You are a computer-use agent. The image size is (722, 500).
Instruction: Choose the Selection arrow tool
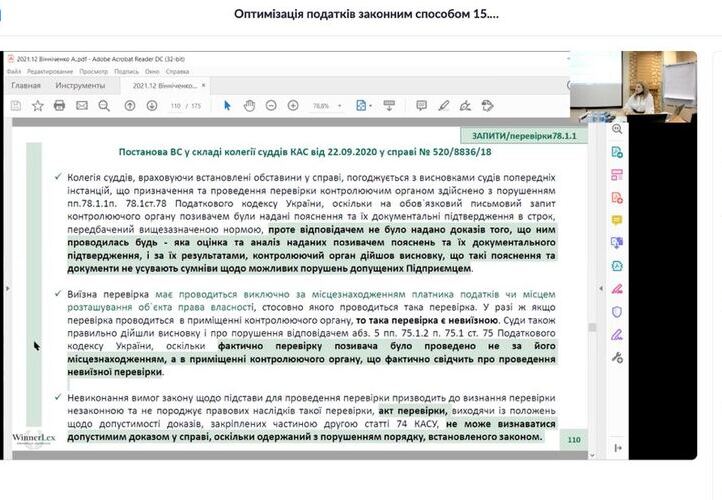pyautogui.click(x=227, y=106)
